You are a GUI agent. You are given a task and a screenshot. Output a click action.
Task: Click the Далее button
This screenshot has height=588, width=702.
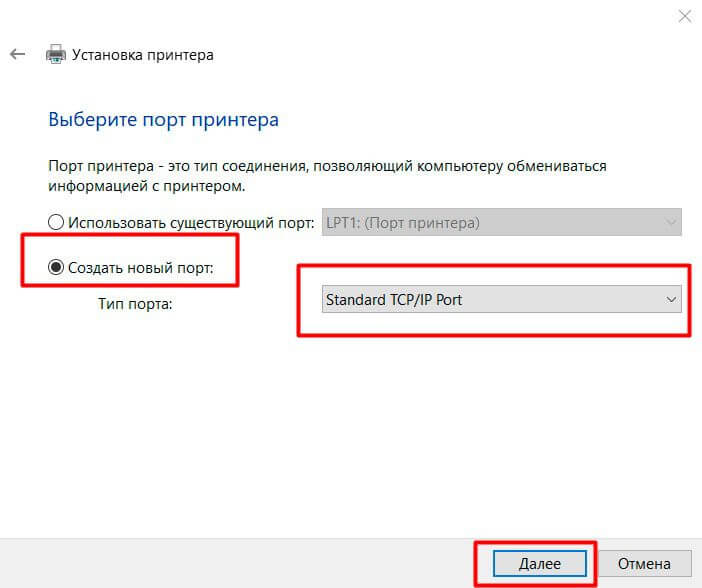pos(539,563)
